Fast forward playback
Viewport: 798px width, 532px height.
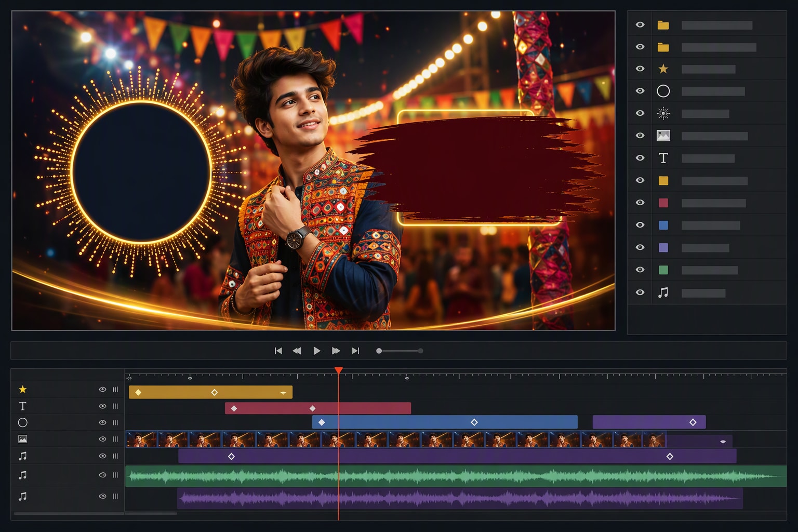[x=336, y=351]
